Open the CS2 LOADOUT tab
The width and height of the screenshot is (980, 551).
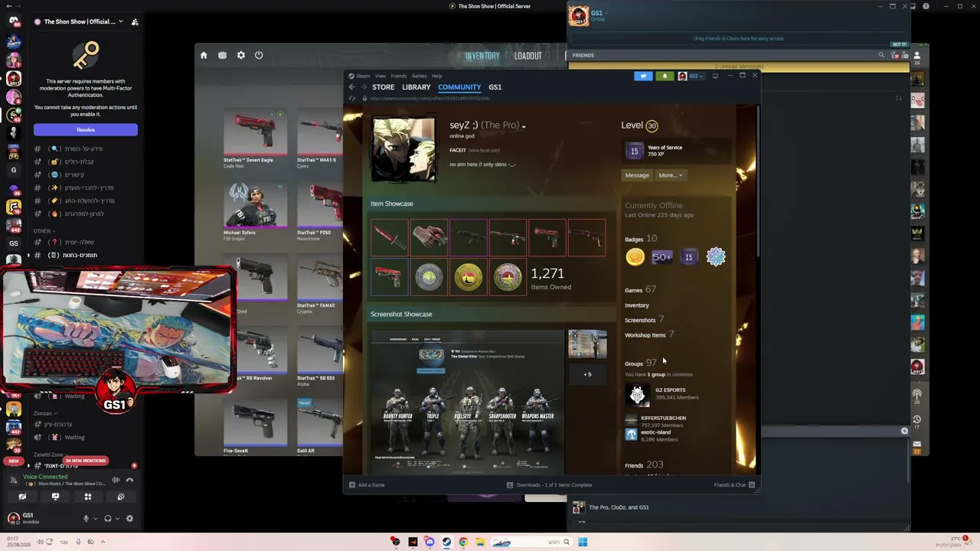(x=528, y=56)
